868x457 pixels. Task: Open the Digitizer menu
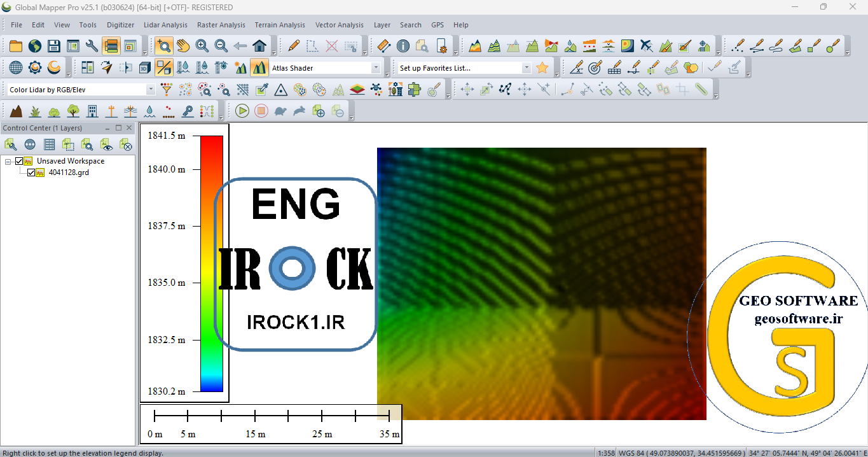pos(121,25)
